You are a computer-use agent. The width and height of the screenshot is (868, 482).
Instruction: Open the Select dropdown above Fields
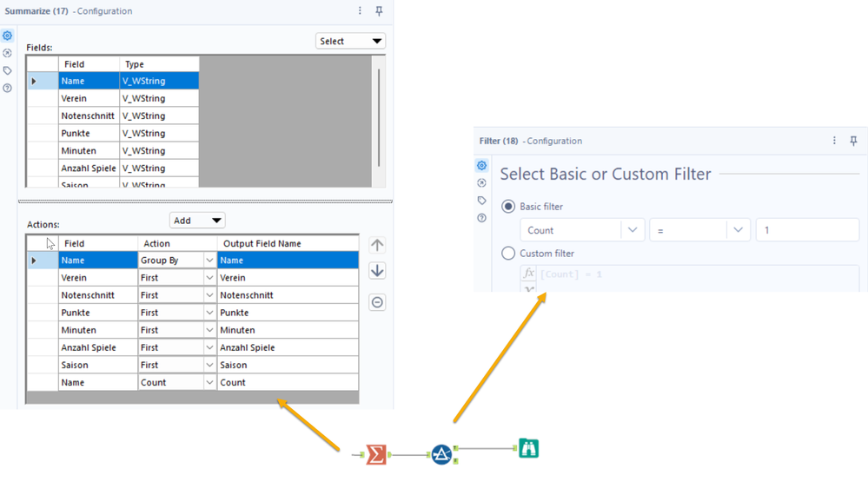point(350,41)
